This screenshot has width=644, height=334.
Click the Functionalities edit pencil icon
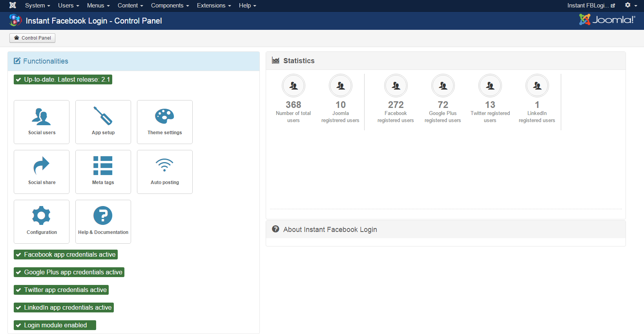point(17,61)
